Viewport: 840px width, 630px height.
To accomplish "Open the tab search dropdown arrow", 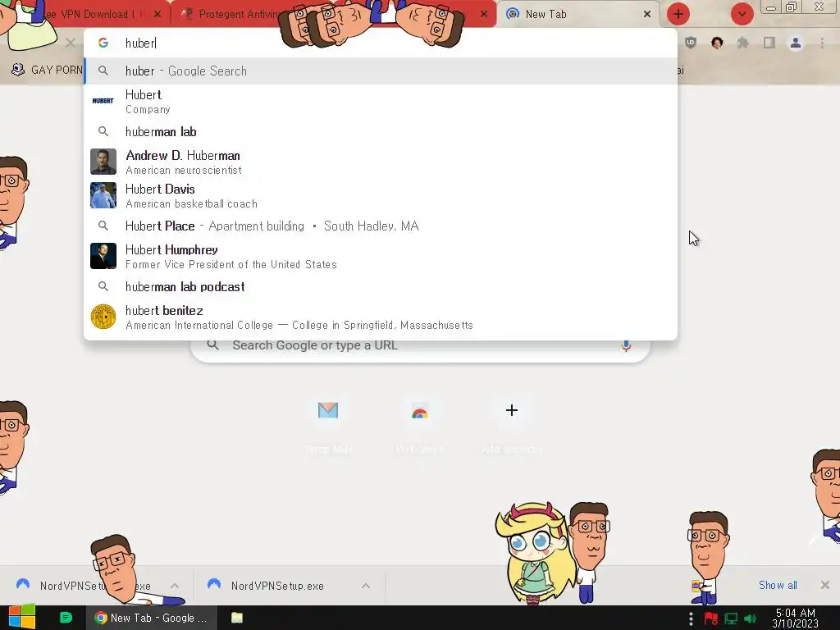I will [x=742, y=14].
